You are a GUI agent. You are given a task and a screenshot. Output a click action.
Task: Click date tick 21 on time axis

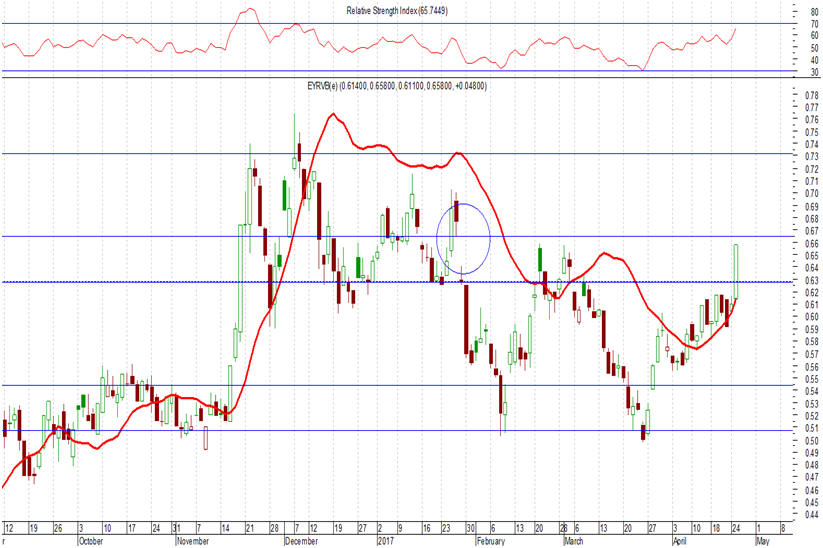[x=250, y=528]
